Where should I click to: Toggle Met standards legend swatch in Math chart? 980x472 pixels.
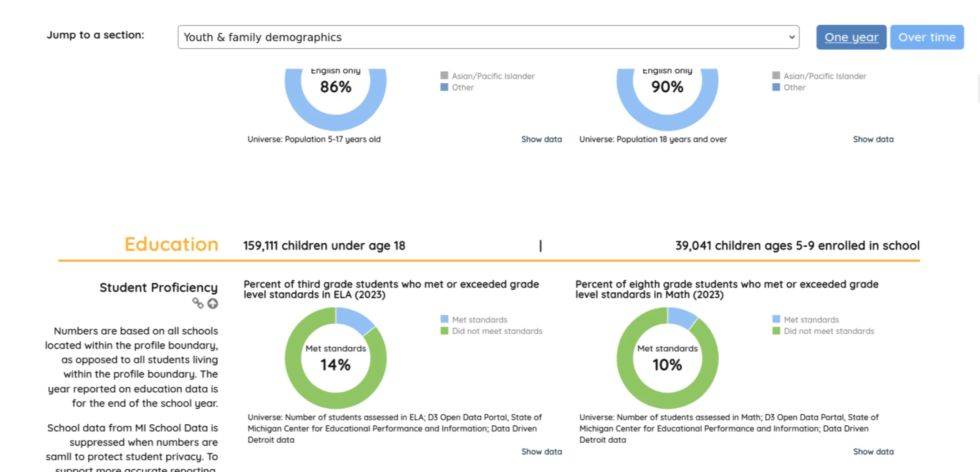pos(776,319)
